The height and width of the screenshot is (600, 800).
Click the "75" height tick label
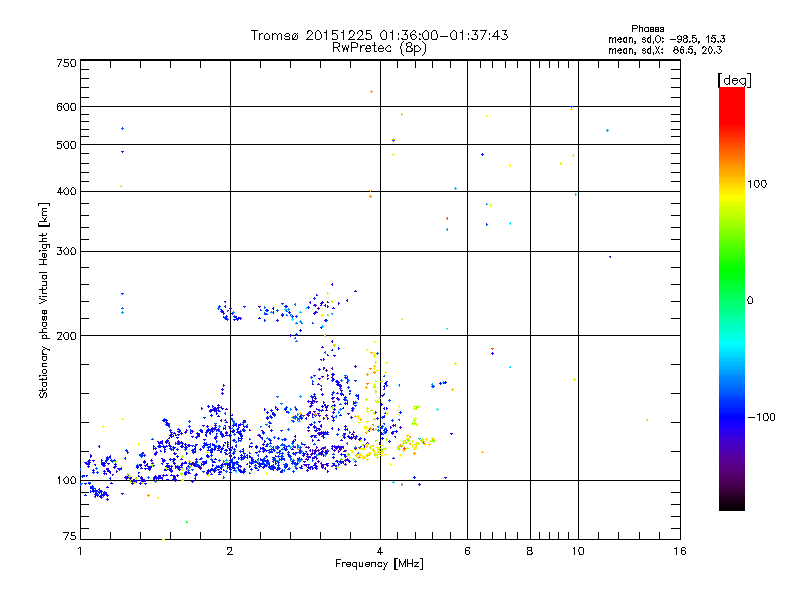[x=70, y=536]
